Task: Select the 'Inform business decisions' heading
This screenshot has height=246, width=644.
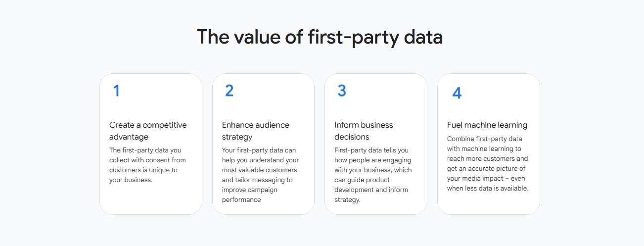Action: click(364, 131)
